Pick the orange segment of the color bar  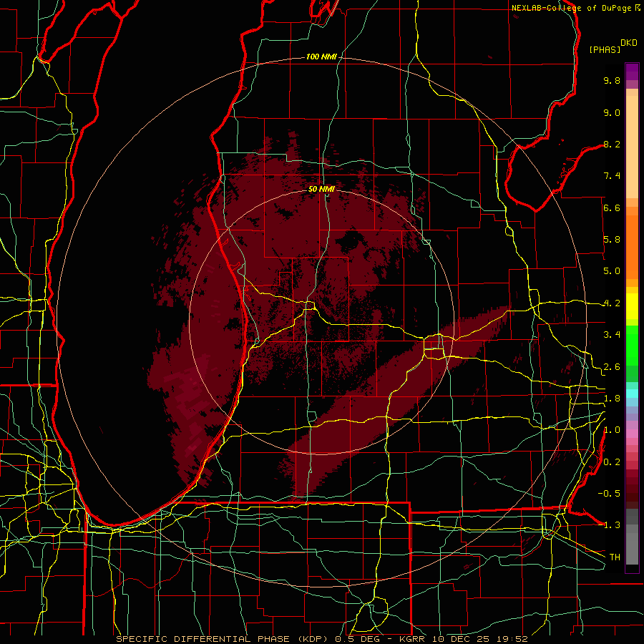click(632, 247)
